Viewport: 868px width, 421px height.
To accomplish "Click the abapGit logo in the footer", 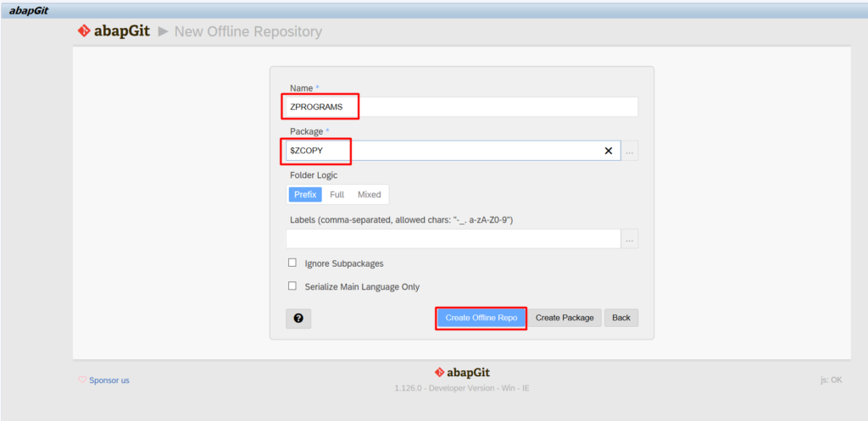I will point(461,373).
